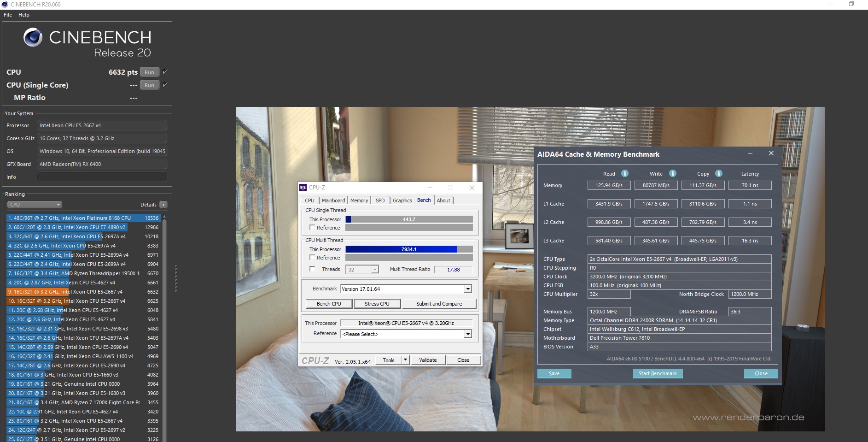The width and height of the screenshot is (868, 442).
Task: Click the GFX Board field
Action: (x=102, y=164)
